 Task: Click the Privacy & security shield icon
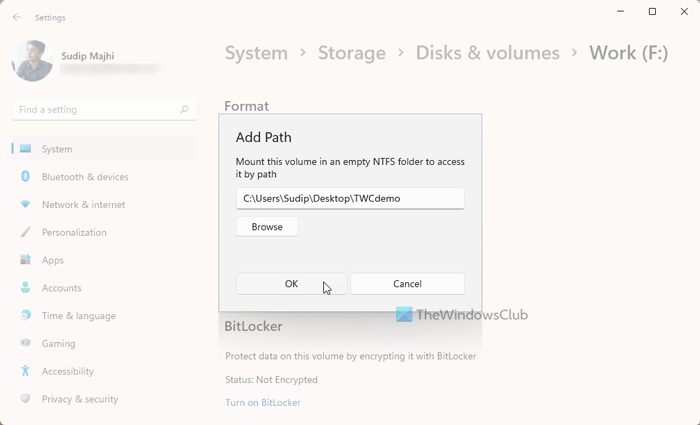tap(26, 399)
